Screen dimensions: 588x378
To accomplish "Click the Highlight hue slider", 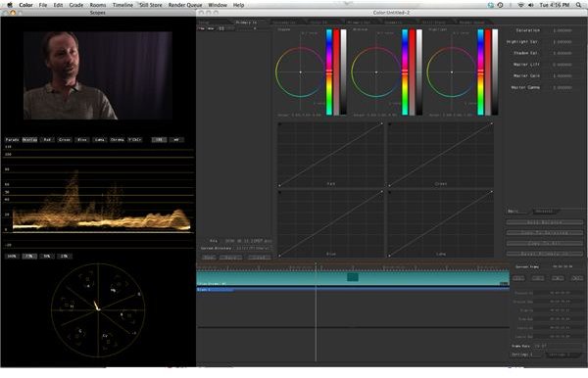I will [x=480, y=71].
